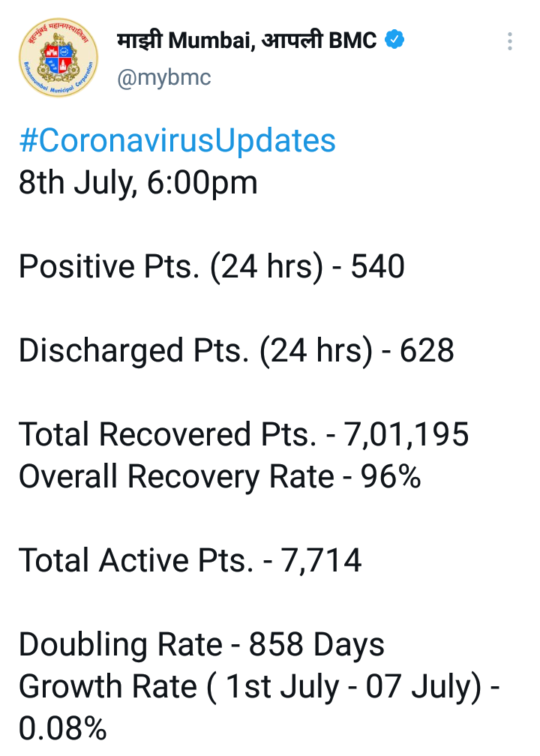Click the blue verified badge
Viewport: 540px width, 756px height.
[x=395, y=40]
